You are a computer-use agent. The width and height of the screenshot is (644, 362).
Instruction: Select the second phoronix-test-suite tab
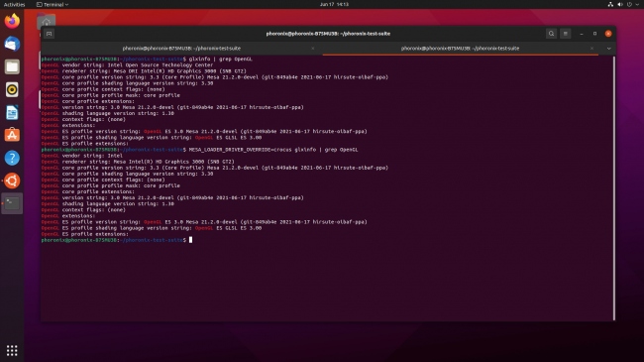coord(460,49)
